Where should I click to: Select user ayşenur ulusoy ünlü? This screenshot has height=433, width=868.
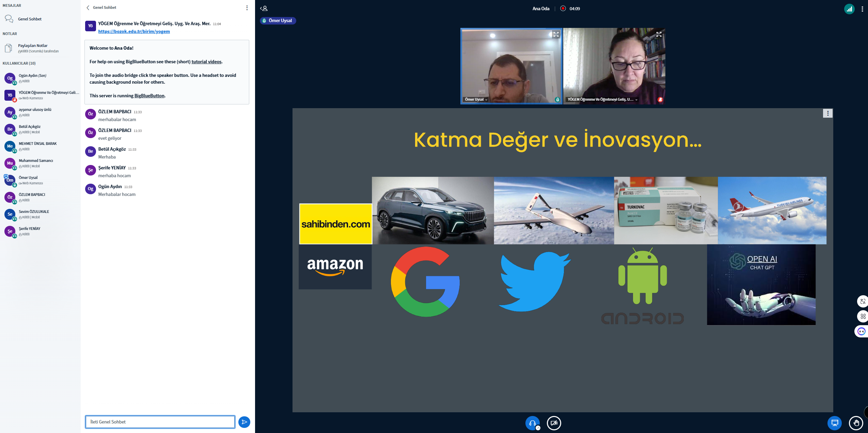tap(41, 112)
